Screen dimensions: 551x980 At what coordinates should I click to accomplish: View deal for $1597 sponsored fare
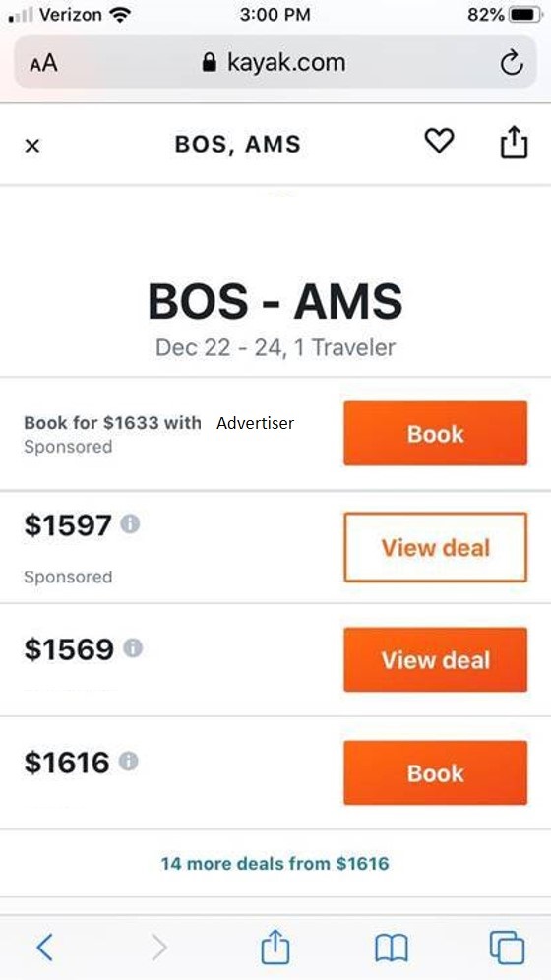(436, 547)
